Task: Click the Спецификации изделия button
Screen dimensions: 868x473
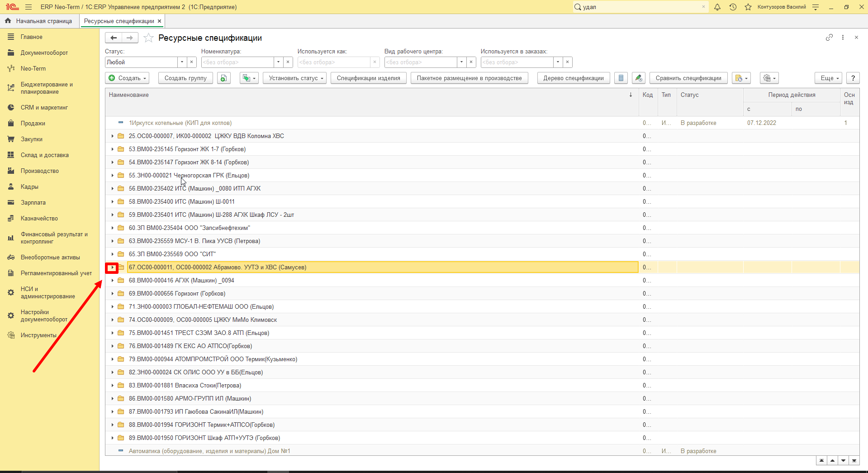Action: 368,78
